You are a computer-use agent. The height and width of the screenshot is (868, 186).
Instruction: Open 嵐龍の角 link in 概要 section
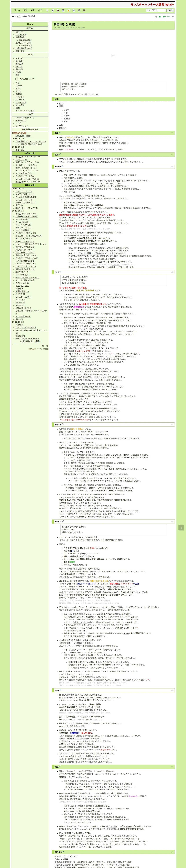pos(70,137)
